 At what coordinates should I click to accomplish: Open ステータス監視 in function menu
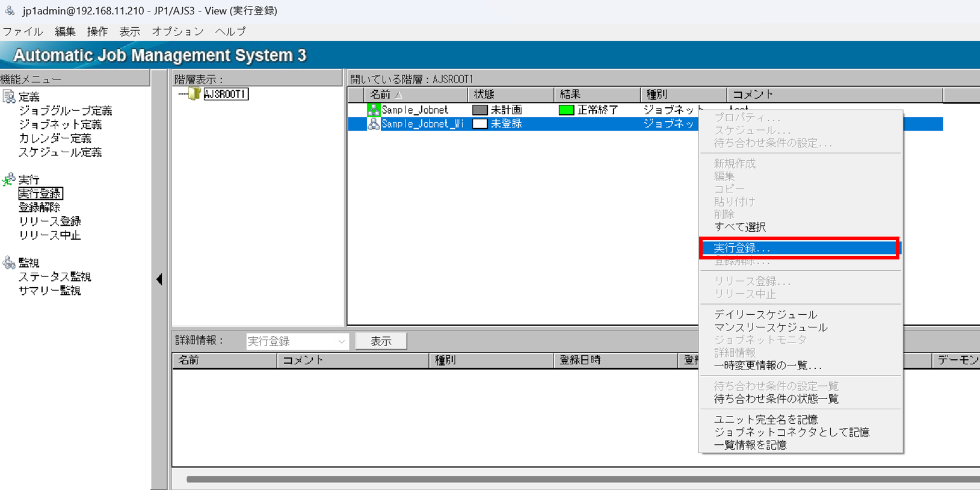pyautogui.click(x=55, y=277)
